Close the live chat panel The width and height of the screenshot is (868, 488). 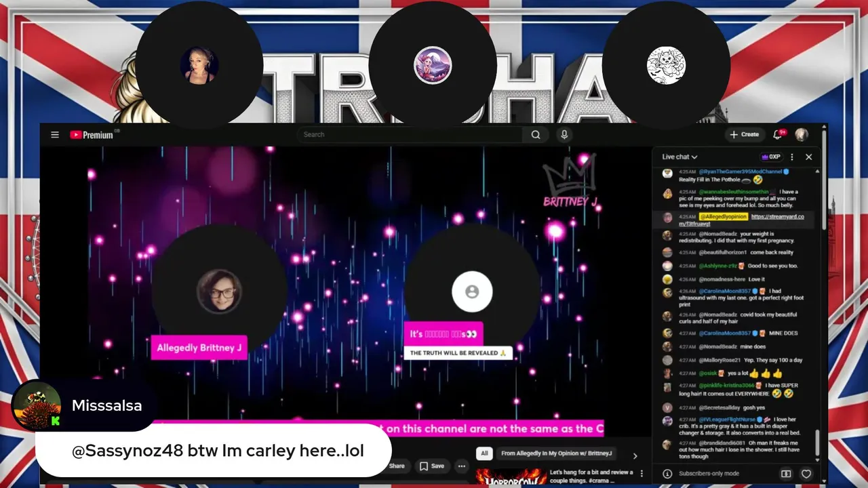[808, 157]
